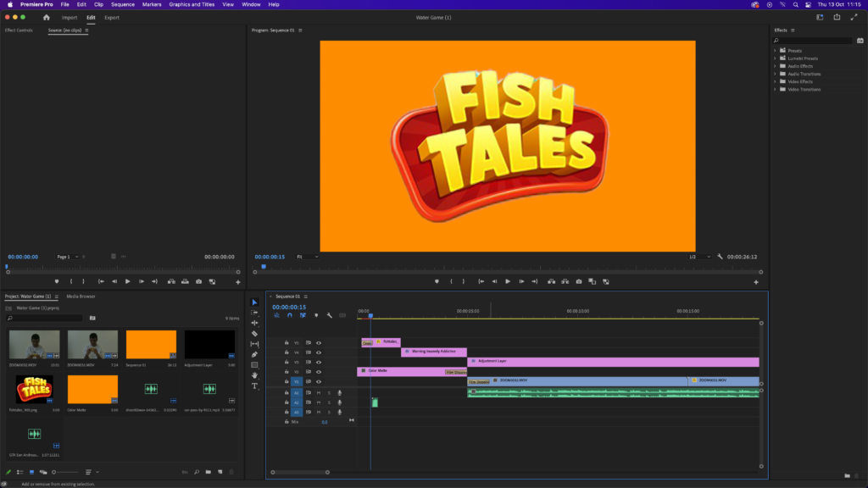The width and height of the screenshot is (868, 488).
Task: Mute the A1 audio track
Action: [x=319, y=393]
